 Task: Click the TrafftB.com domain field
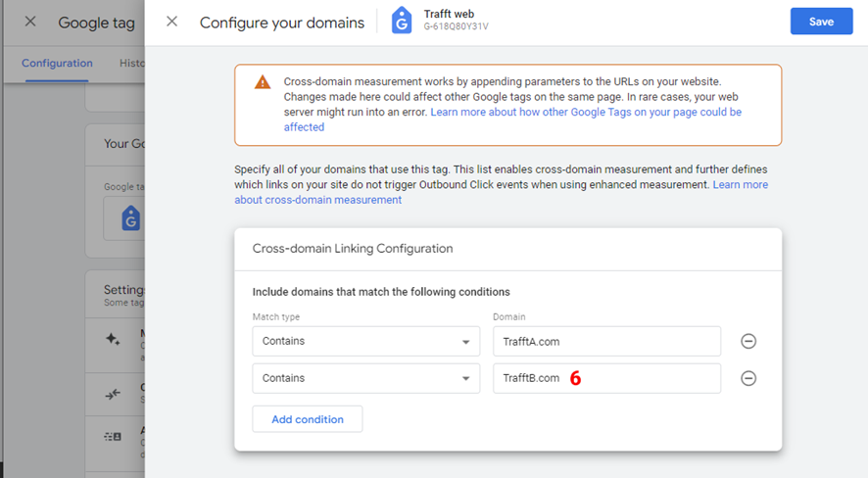pyautogui.click(x=606, y=378)
